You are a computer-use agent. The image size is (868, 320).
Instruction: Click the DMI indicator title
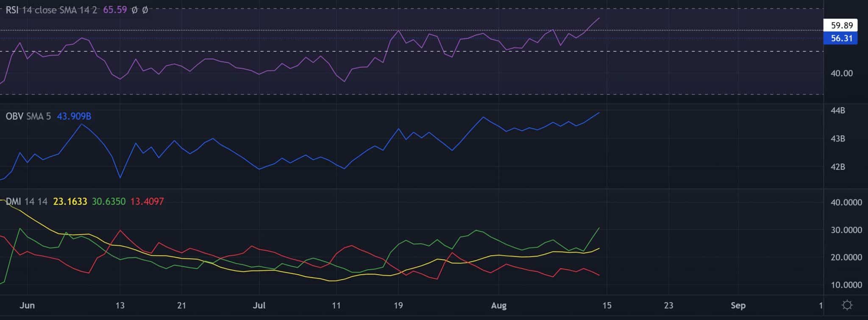tap(13, 201)
